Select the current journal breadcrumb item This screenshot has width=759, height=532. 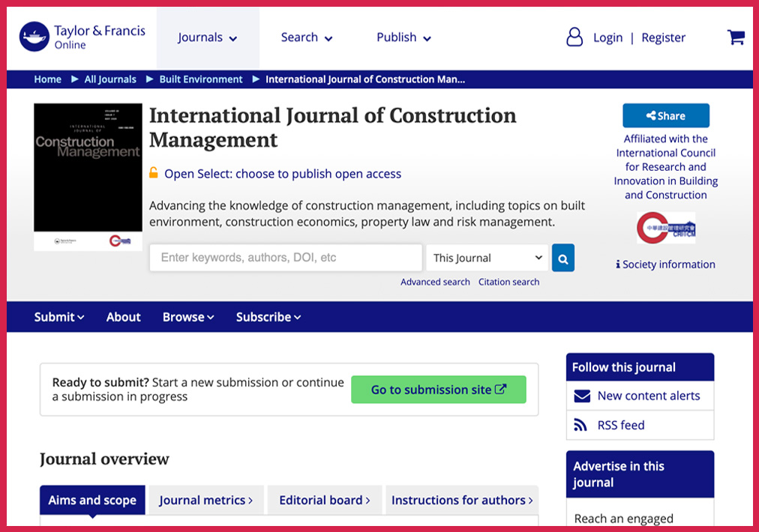coord(365,79)
